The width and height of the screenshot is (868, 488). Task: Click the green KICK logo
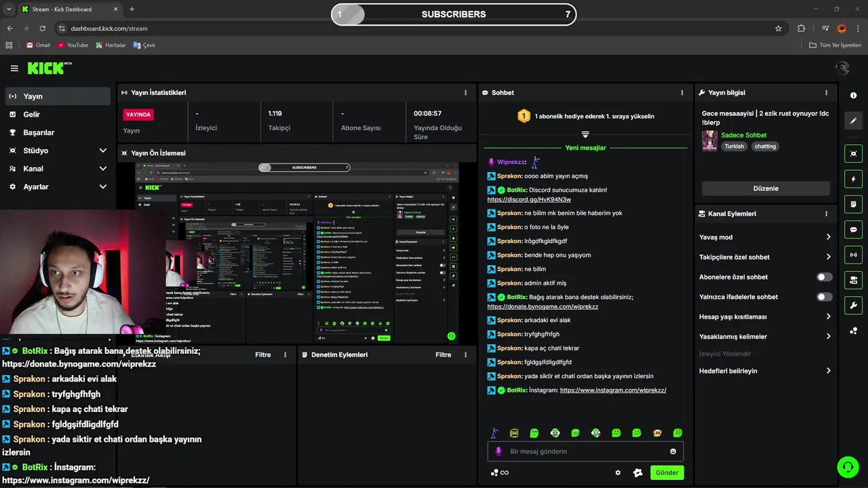[45, 68]
